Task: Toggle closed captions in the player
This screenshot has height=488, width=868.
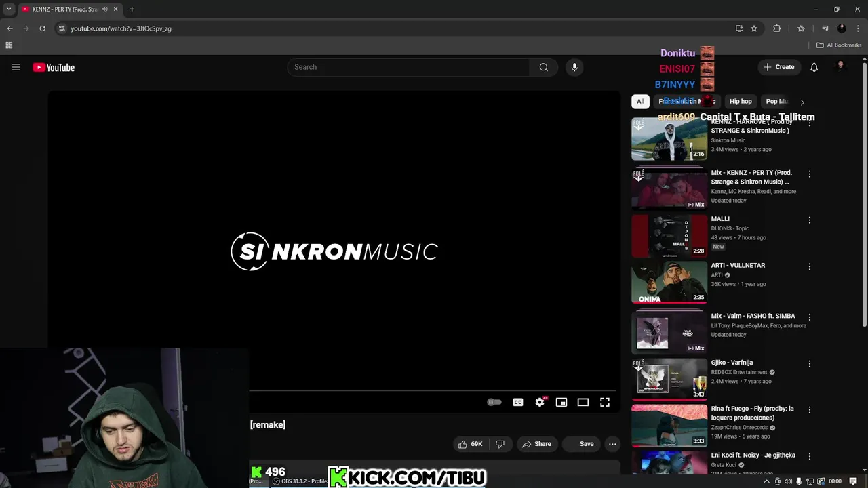Action: coord(518,402)
